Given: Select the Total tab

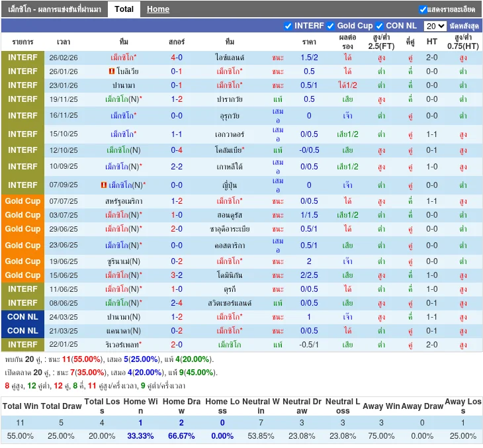Looking at the screenshot, I should coord(124,9).
